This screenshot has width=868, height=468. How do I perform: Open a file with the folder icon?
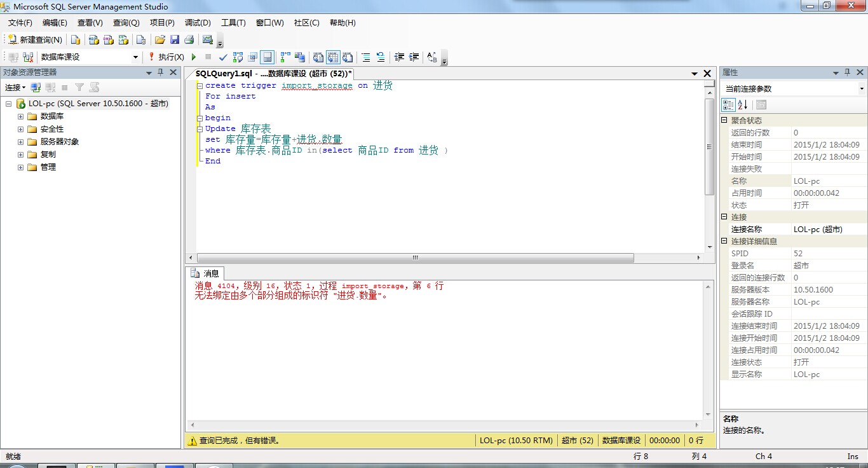point(159,39)
